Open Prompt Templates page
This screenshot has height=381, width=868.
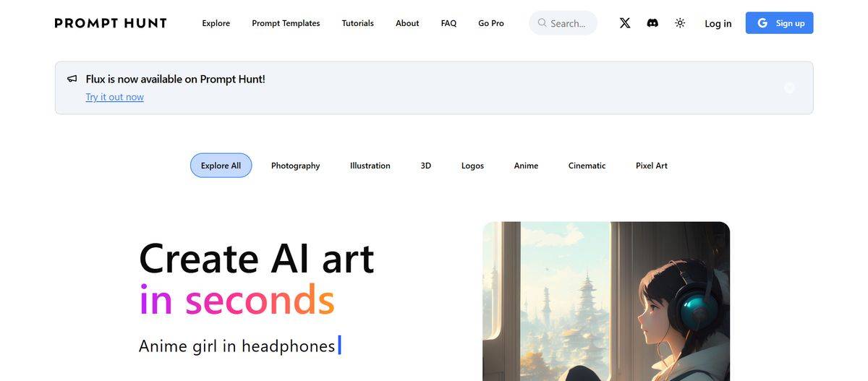click(x=286, y=23)
